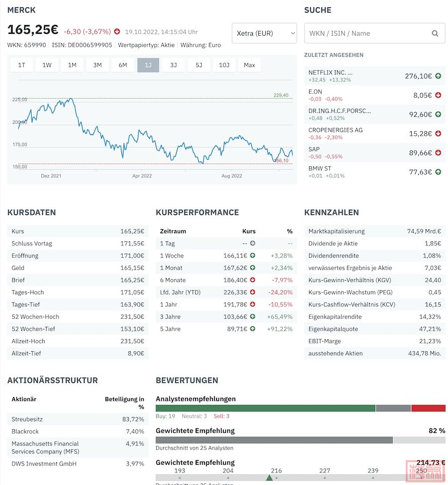Click the Schluss Vortag value 171,55€
Image resolution: width=448 pixels, height=485 pixels.
(132, 243)
